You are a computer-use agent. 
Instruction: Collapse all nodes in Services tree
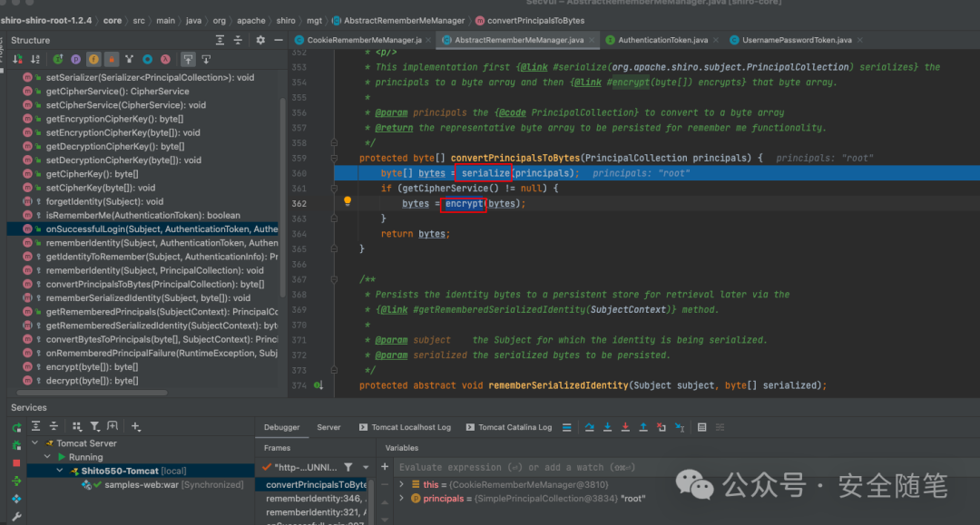click(54, 426)
